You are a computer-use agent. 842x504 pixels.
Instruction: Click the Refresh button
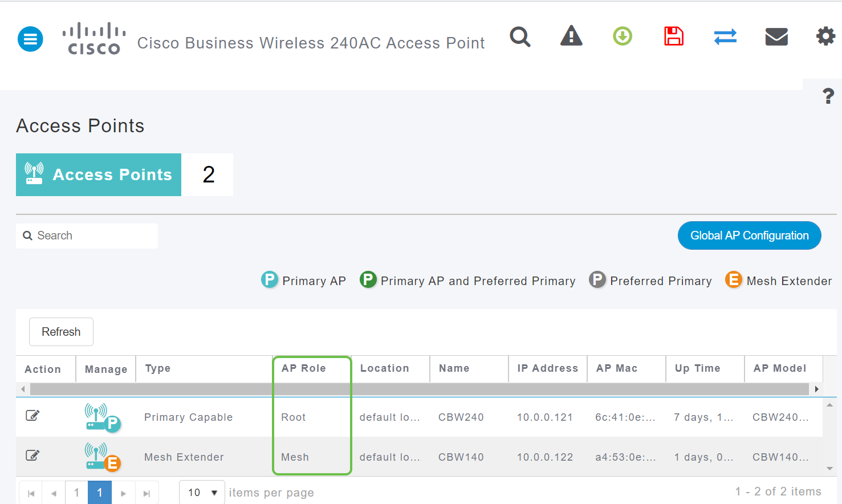61,332
